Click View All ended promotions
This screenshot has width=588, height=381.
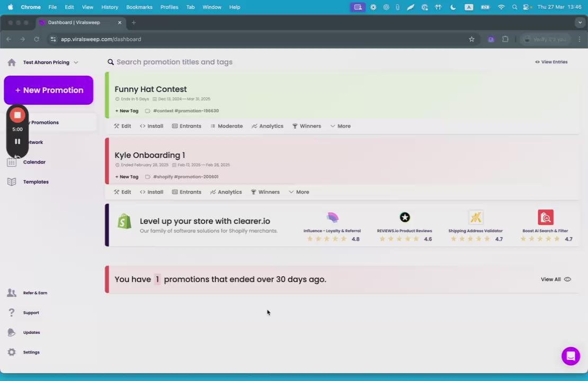(556, 279)
